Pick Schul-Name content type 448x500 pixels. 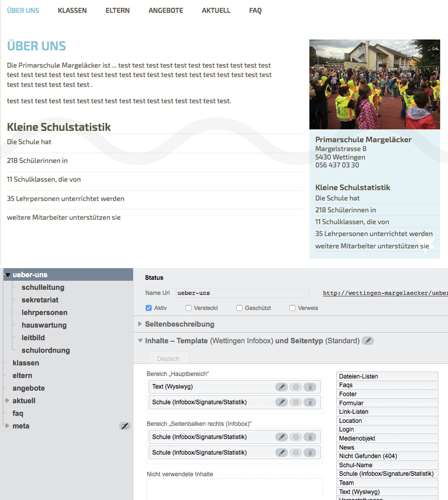click(387, 465)
